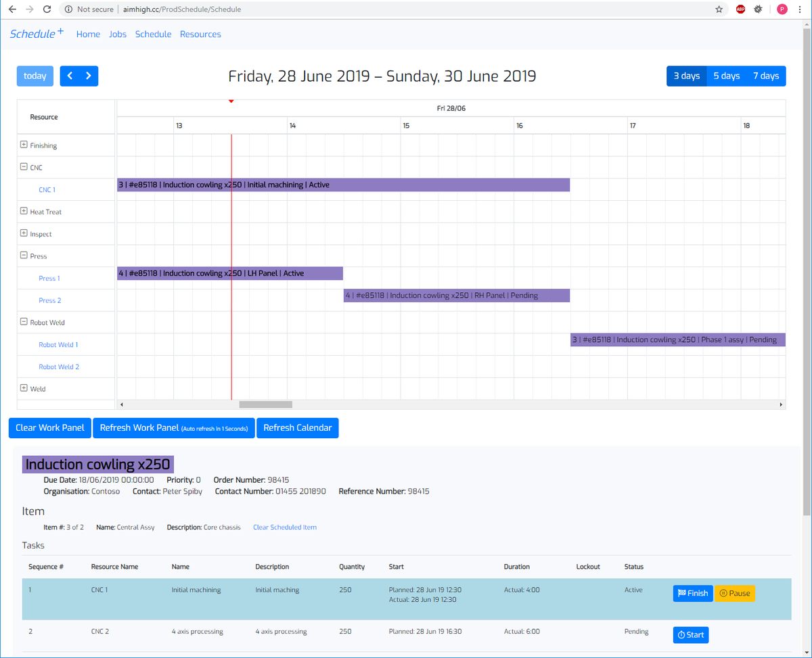Click the browser three-dot menu icon
Viewport: 812px width, 658px height.
point(800,9)
